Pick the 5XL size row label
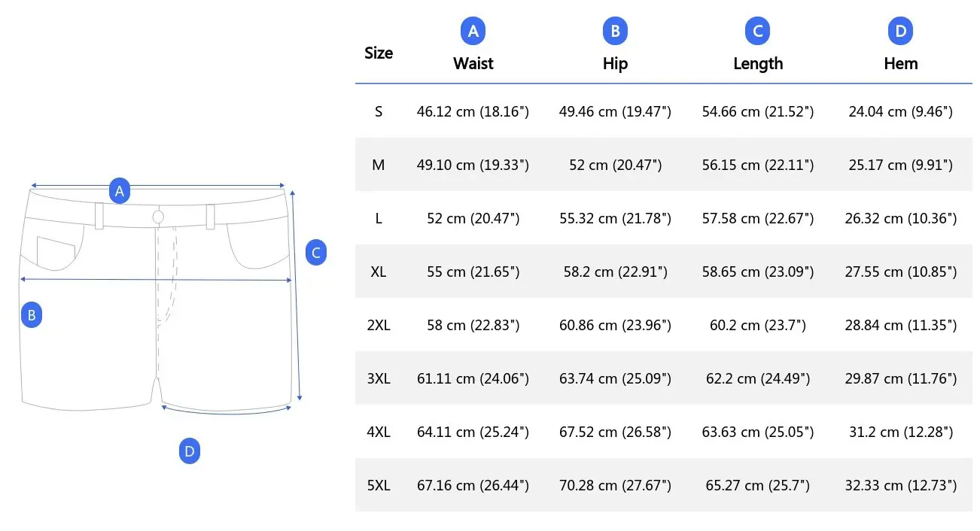980x531 pixels. tap(379, 485)
